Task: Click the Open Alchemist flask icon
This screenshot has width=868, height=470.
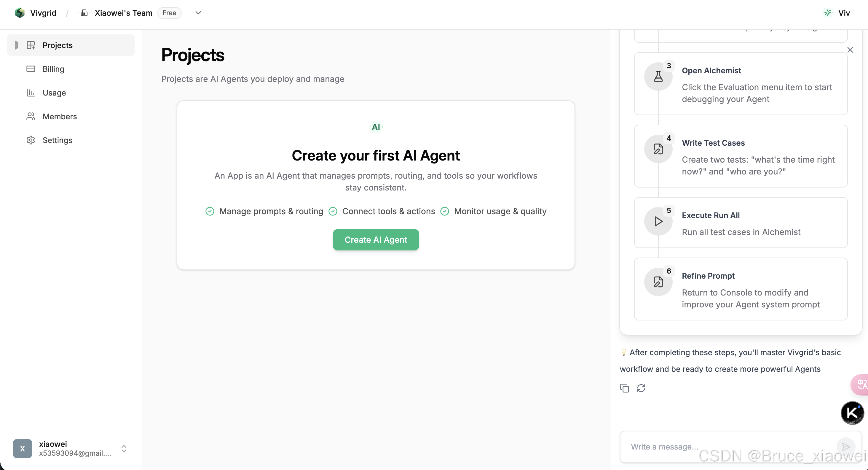Action: 658,77
